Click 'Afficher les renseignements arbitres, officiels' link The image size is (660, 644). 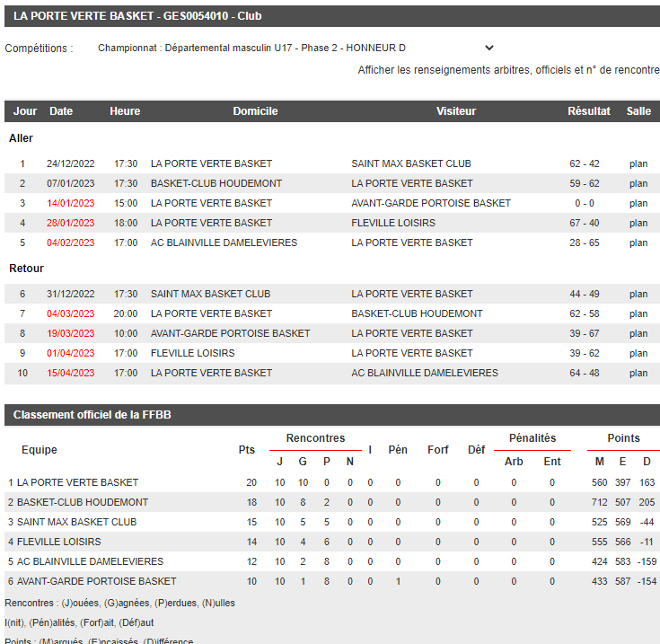[x=508, y=70]
